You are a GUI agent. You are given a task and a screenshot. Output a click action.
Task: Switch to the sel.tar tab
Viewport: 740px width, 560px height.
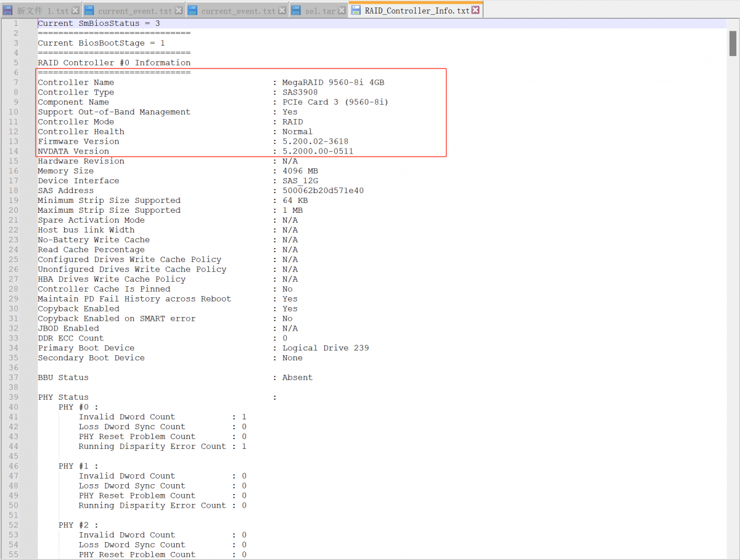coord(320,11)
